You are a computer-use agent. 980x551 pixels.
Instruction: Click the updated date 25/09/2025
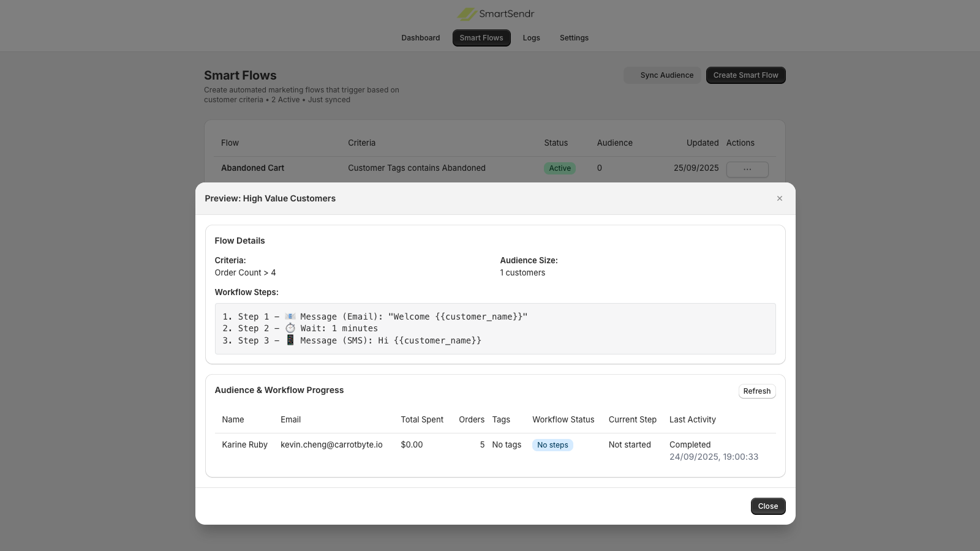(x=696, y=168)
